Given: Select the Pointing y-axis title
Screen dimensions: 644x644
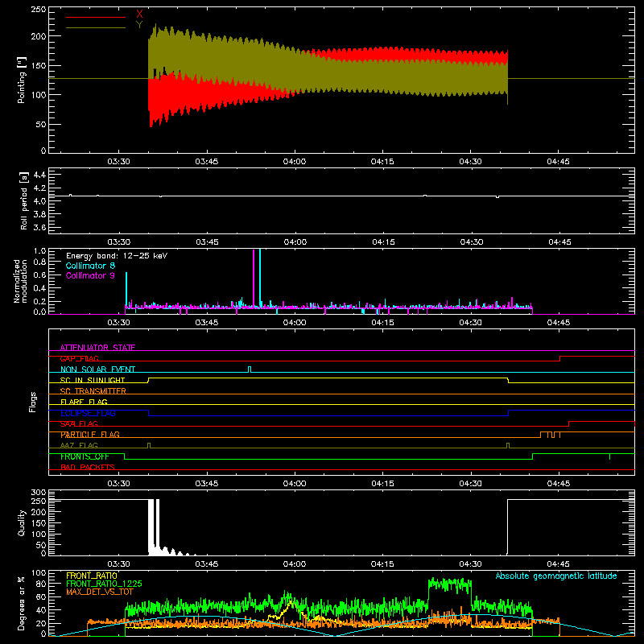Looking at the screenshot, I should (22, 80).
